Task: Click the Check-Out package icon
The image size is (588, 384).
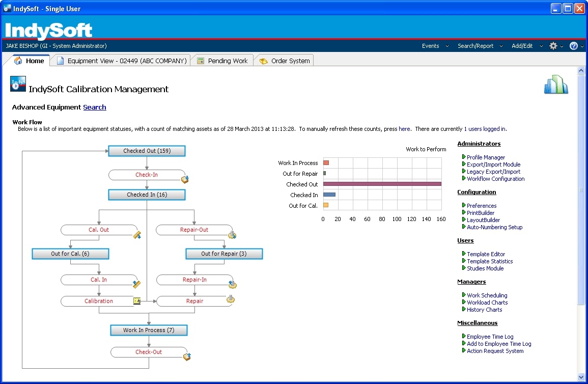Action: (186, 357)
